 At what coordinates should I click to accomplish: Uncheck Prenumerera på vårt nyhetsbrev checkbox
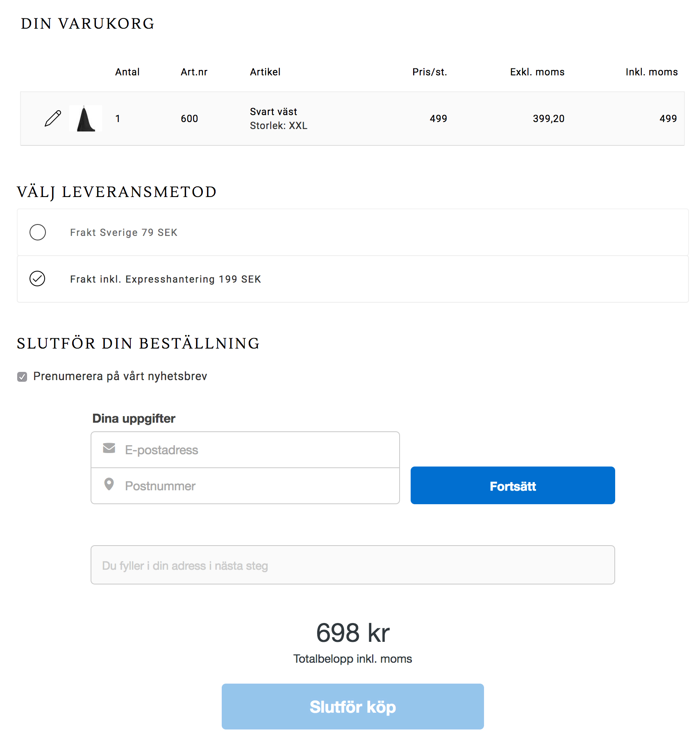(22, 377)
